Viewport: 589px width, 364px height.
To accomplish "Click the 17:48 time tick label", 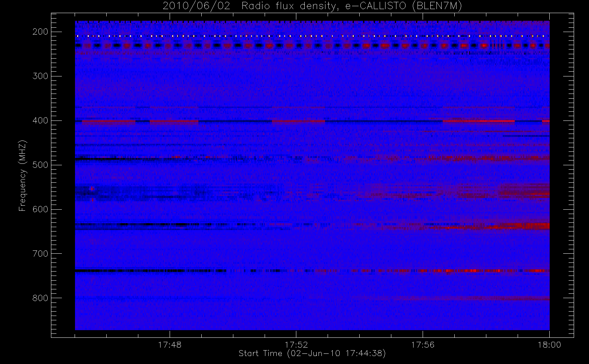I will pyautogui.click(x=170, y=345).
